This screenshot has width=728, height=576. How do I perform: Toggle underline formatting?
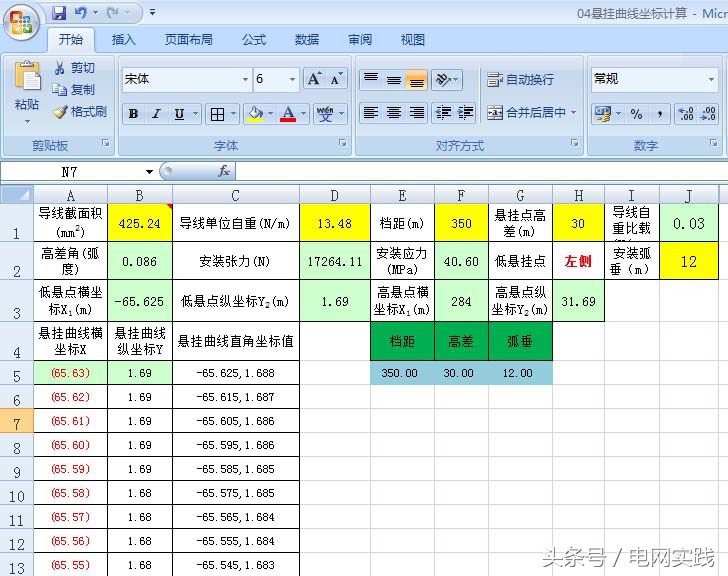(179, 114)
